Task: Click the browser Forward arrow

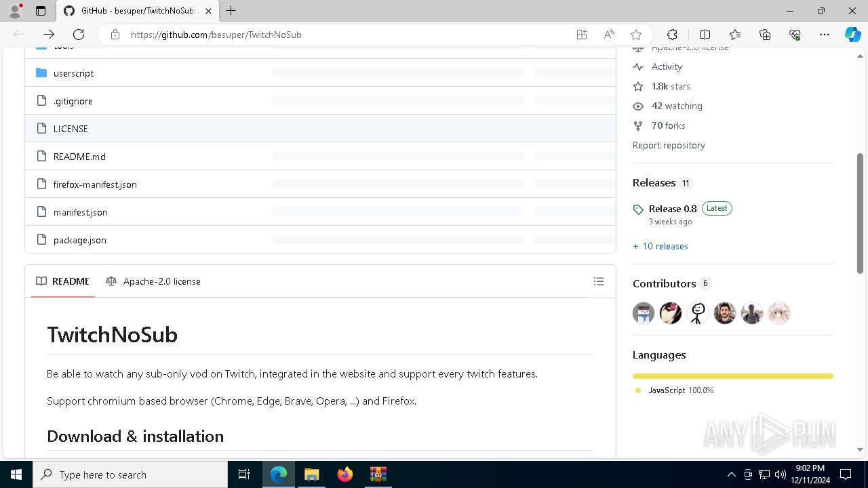Action: [x=49, y=35]
